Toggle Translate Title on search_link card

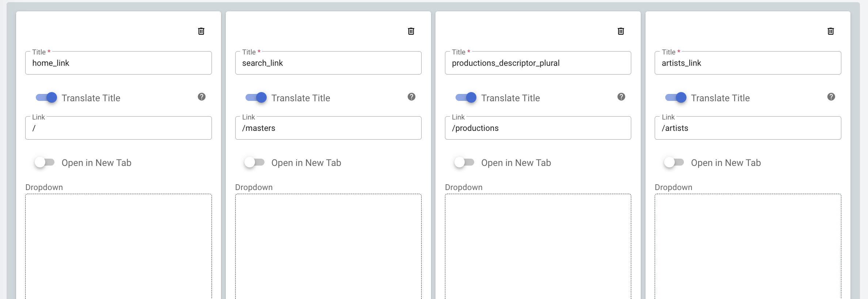[x=256, y=98]
